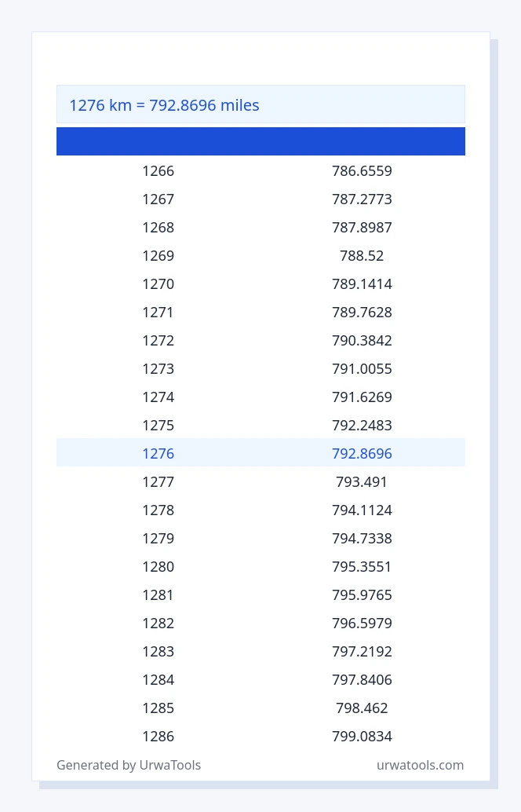
Task: Select the highlighted 1276 row value
Action: coord(158,454)
